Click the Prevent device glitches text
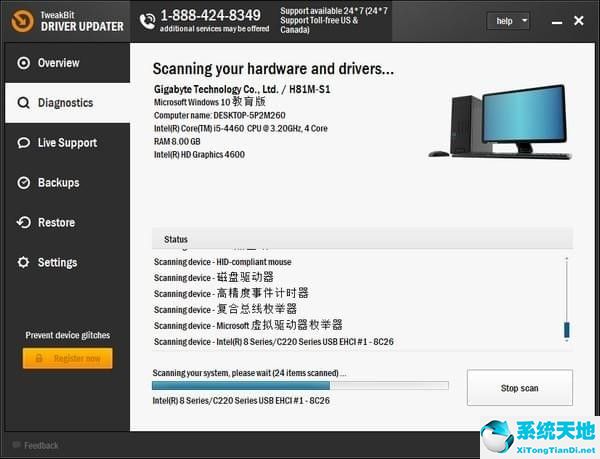The height and width of the screenshot is (459, 600). 68,335
